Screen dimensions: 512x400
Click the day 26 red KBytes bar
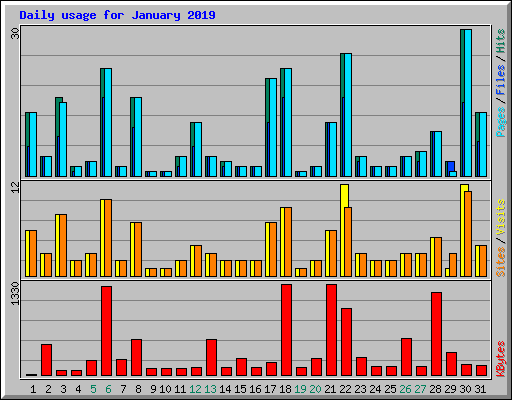coord(406,357)
